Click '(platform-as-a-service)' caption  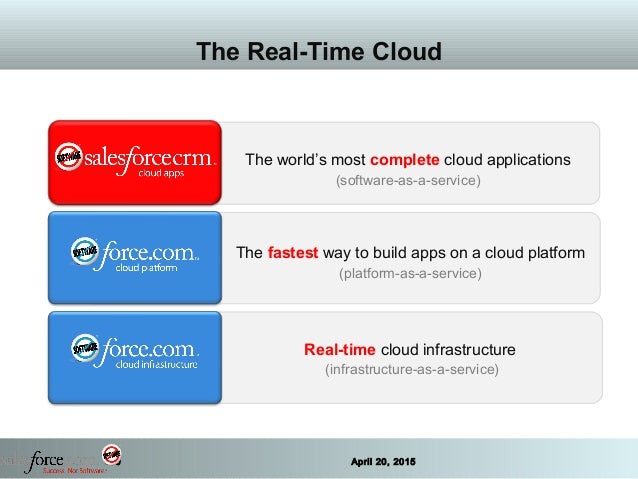pos(410,273)
